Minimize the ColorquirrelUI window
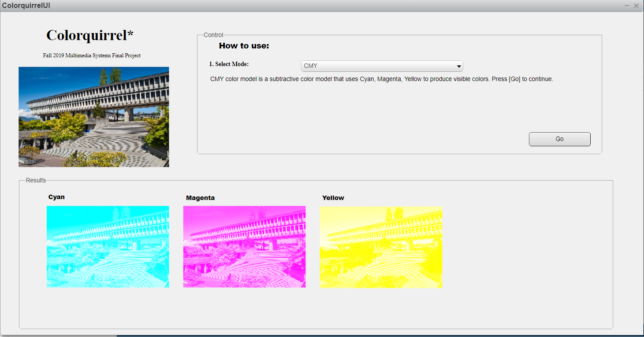The width and height of the screenshot is (644, 337). point(627,6)
